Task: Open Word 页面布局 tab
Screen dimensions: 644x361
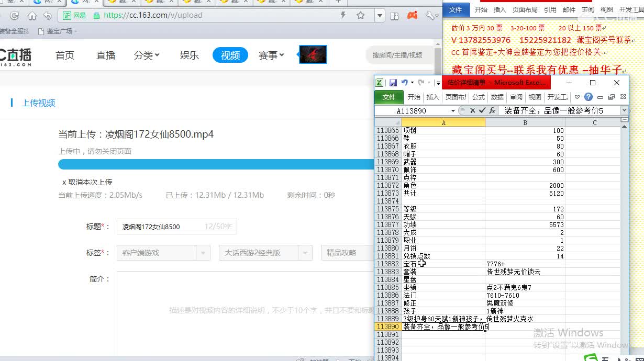Action: tap(525, 9)
